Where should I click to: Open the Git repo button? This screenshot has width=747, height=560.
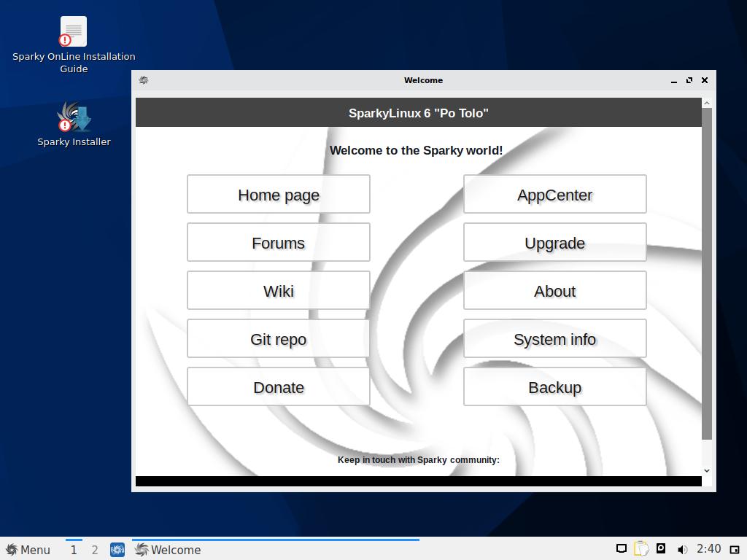point(278,338)
